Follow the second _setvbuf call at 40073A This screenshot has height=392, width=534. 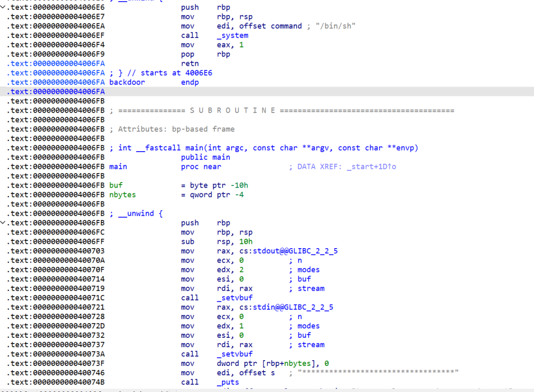[x=234, y=354]
